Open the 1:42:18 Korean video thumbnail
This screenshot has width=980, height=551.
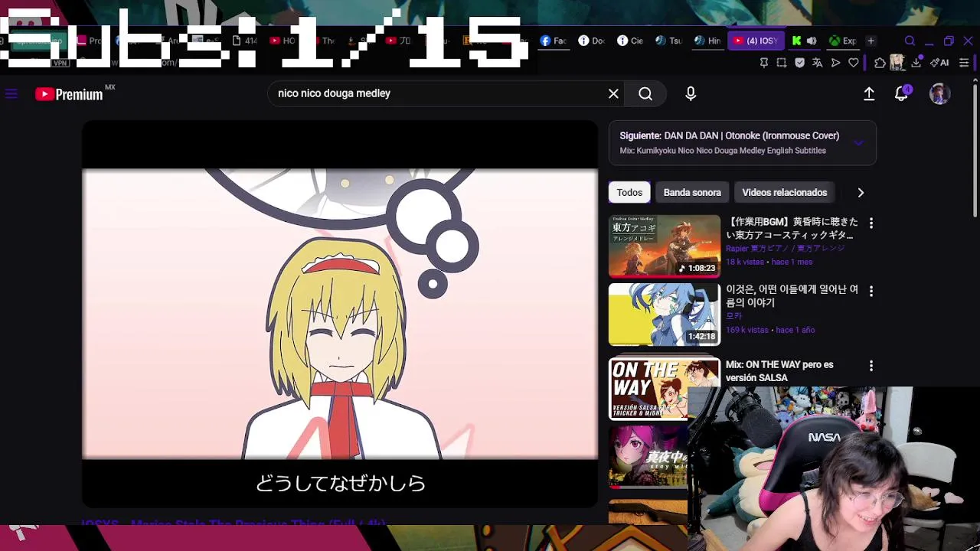coord(665,315)
